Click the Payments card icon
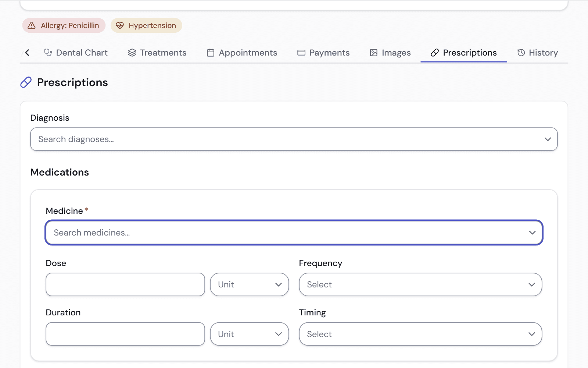 (301, 53)
